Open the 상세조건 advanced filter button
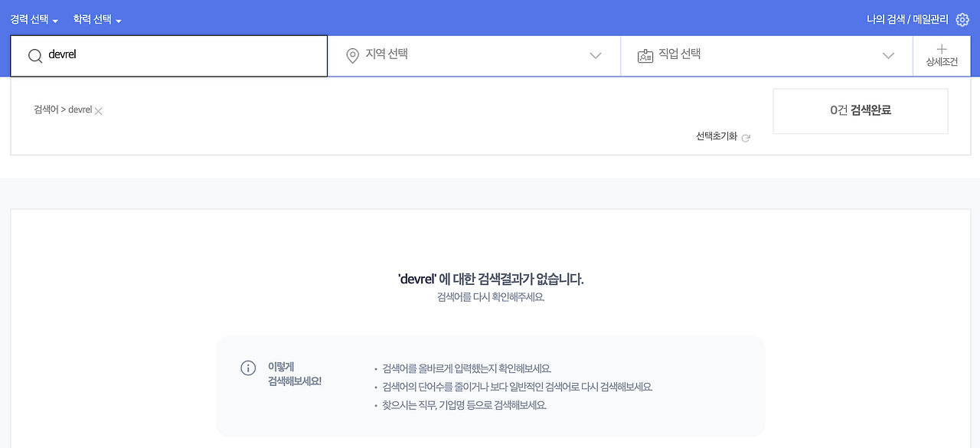Viewport: 980px width, 448px height. coord(942,56)
